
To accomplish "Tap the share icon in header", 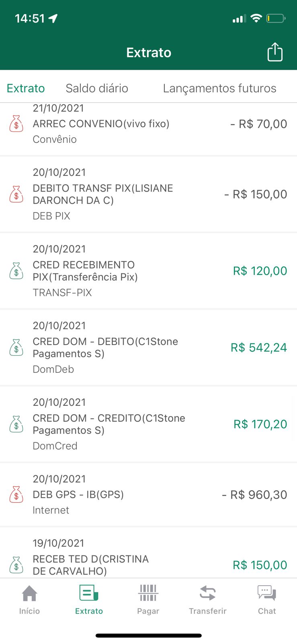I will (x=275, y=52).
